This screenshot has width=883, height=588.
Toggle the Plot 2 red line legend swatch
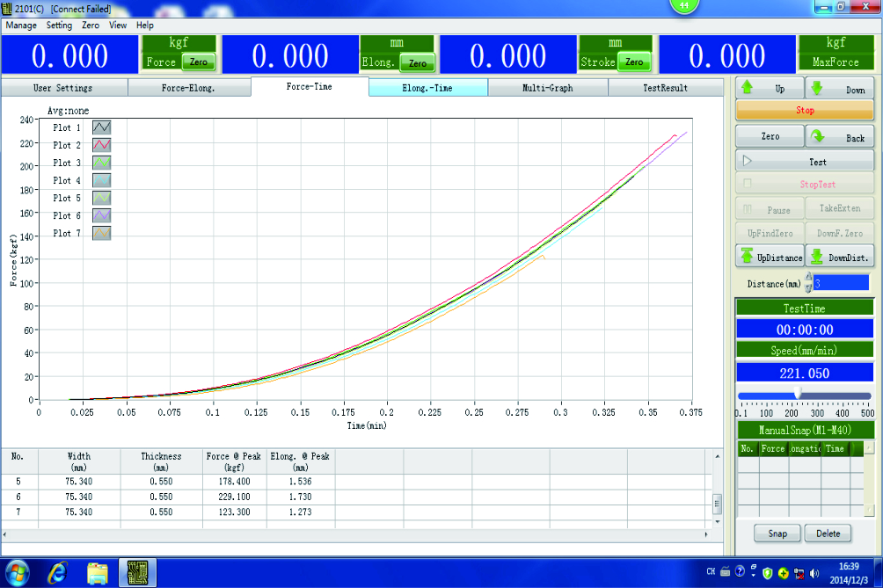click(x=101, y=145)
